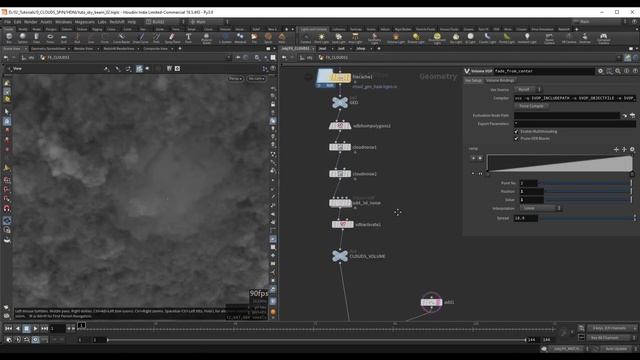The image size is (640, 360).
Task: Add an Area Light from the shelf
Action: point(355,38)
